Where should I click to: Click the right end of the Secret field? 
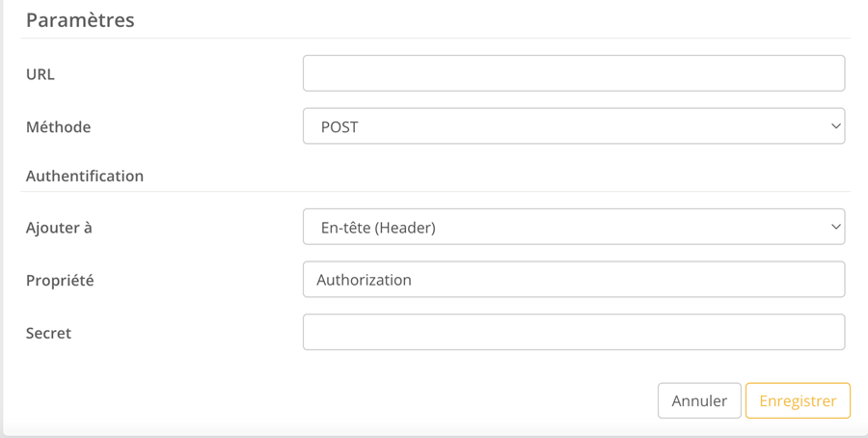coord(829,333)
